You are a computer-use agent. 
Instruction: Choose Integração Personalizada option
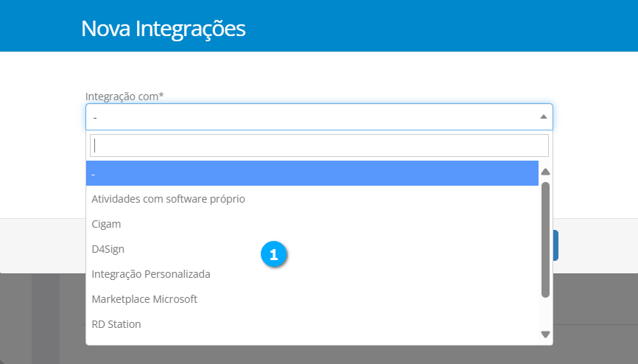pos(151,274)
